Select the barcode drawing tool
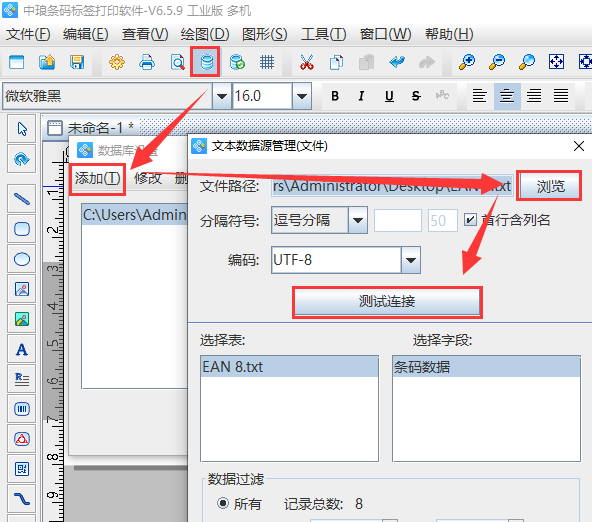 click(22, 409)
